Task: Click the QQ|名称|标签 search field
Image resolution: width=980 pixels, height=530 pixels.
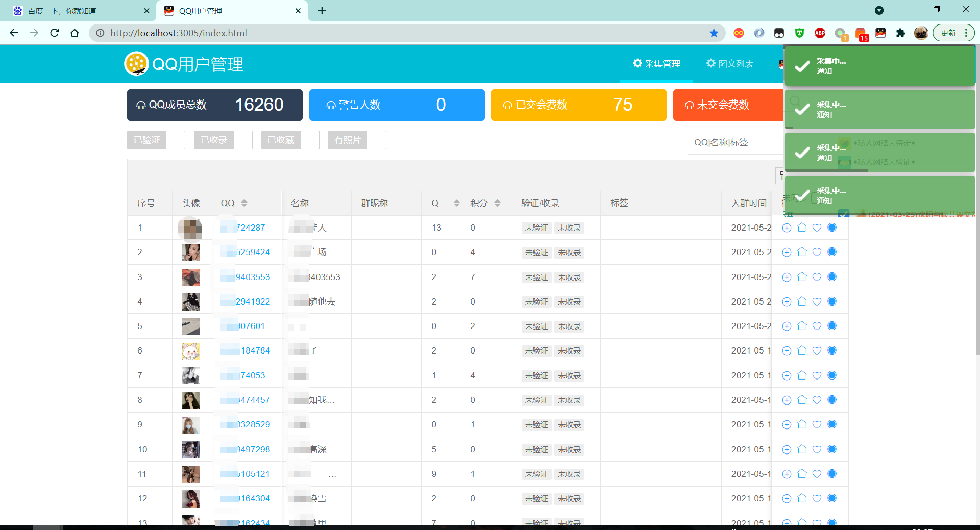Action: (x=735, y=142)
